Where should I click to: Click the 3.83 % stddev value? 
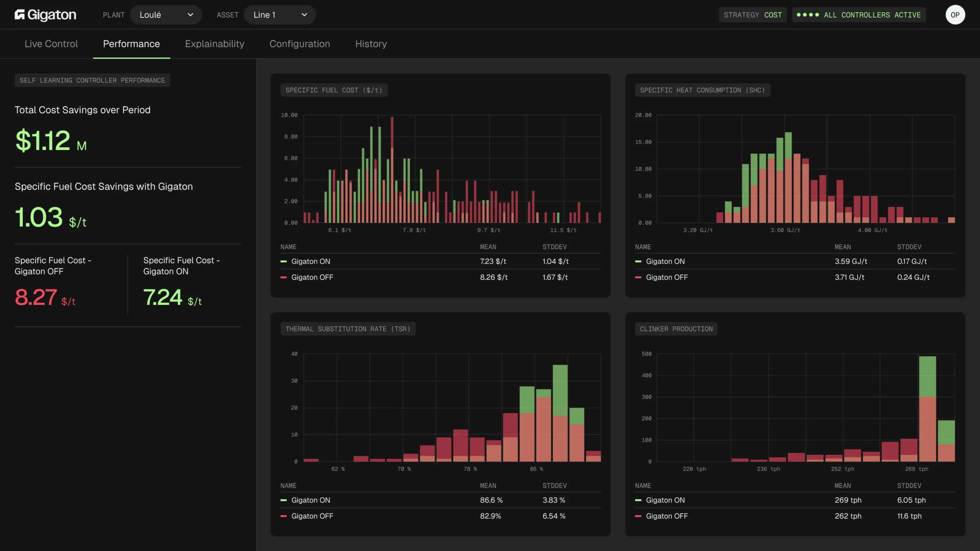[554, 500]
